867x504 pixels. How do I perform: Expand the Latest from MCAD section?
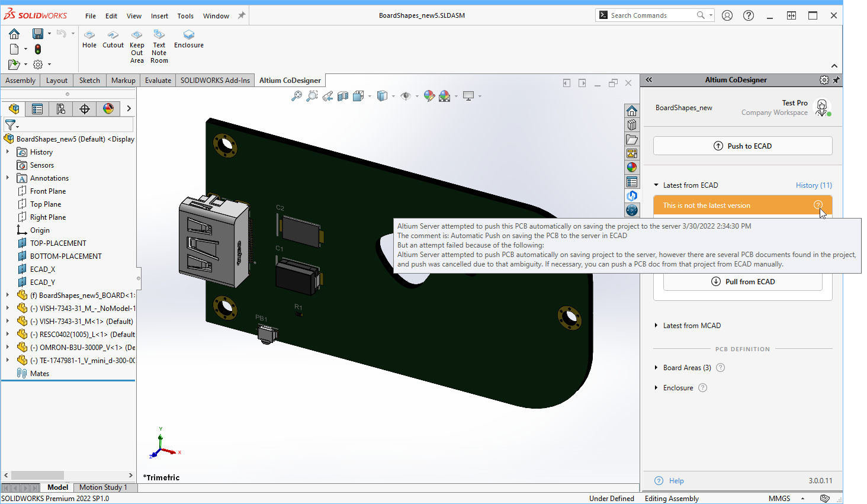pos(656,326)
